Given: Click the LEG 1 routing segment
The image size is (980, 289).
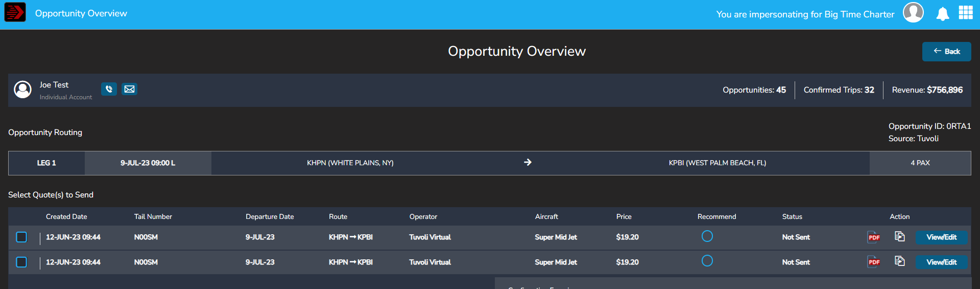Looking at the screenshot, I should 46,163.
